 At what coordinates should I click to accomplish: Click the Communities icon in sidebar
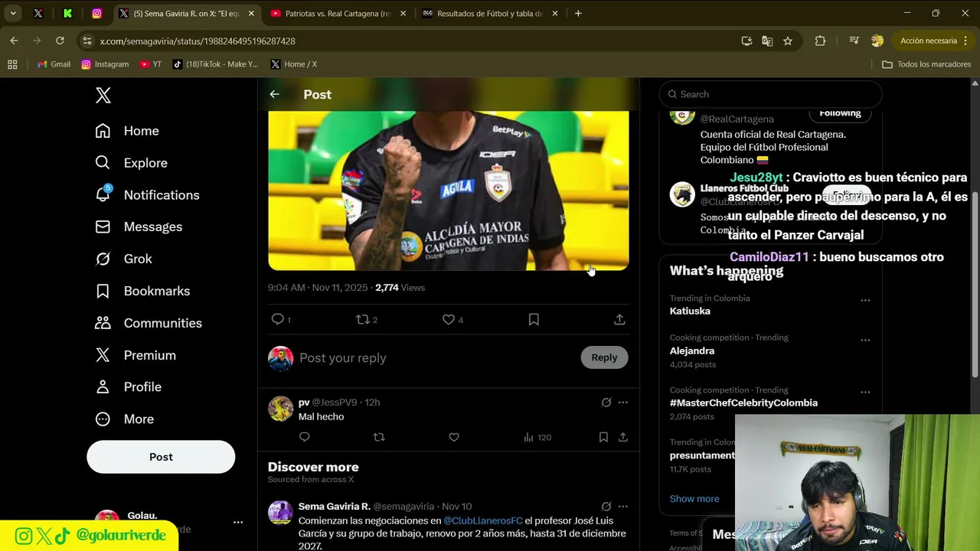103,323
